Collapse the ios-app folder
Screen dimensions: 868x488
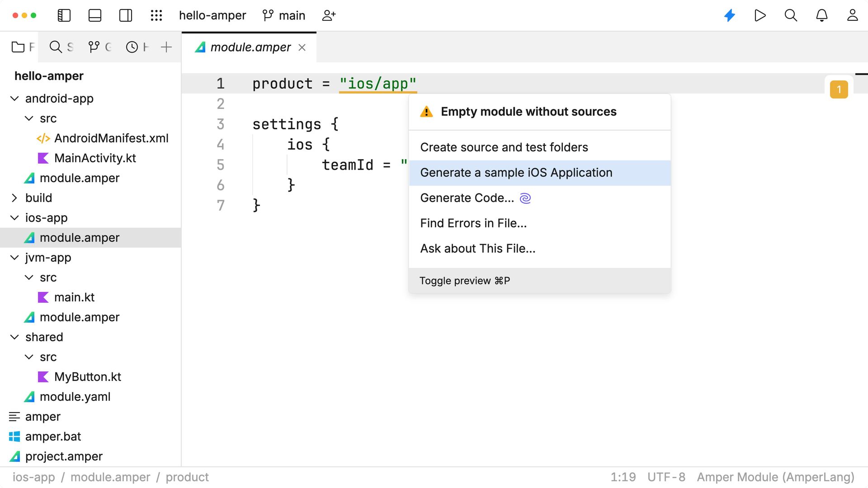[x=14, y=218]
